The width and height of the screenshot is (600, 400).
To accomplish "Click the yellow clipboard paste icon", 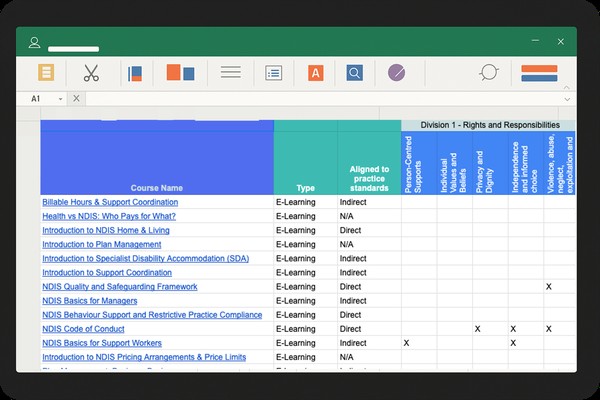I will [46, 72].
